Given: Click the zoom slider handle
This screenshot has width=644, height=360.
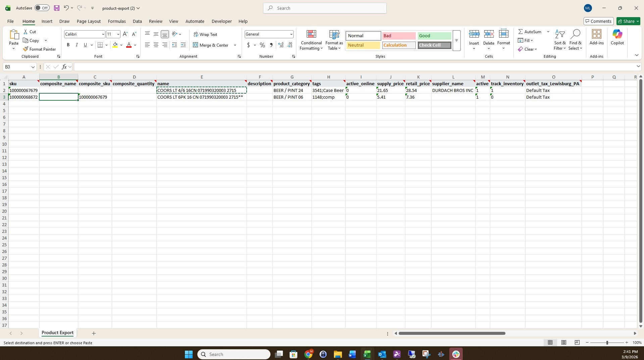Looking at the screenshot, I should coord(607,343).
